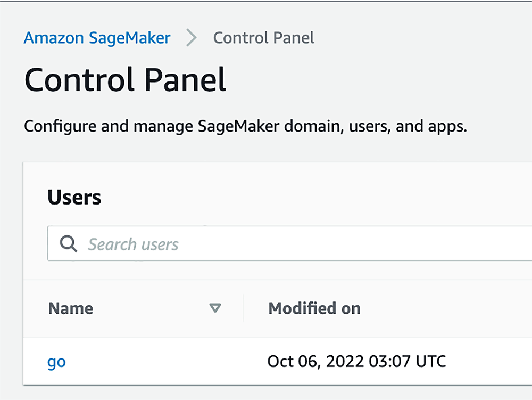Focus the Search users input field
The height and width of the screenshot is (400, 532).
289,243
